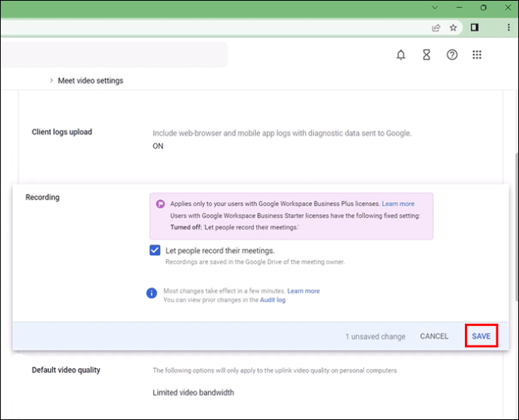Open the Default video quality setting
Screen dimensions: 519x420
click(65, 370)
